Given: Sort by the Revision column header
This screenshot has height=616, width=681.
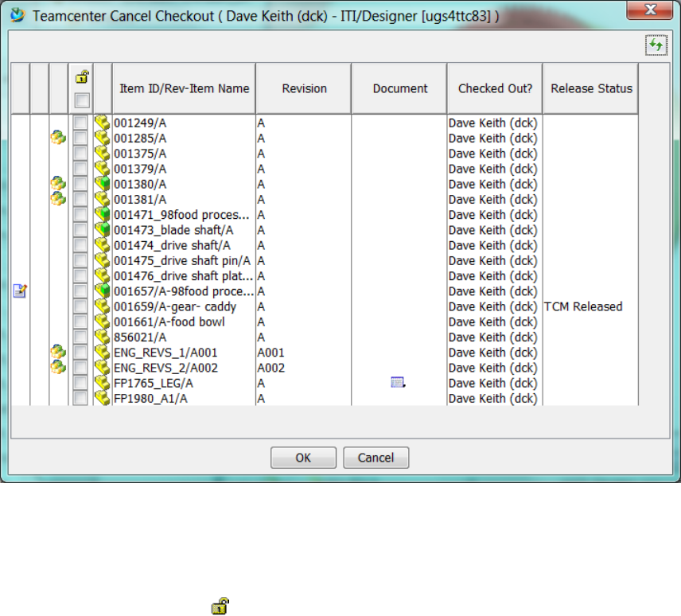Looking at the screenshot, I should [304, 88].
